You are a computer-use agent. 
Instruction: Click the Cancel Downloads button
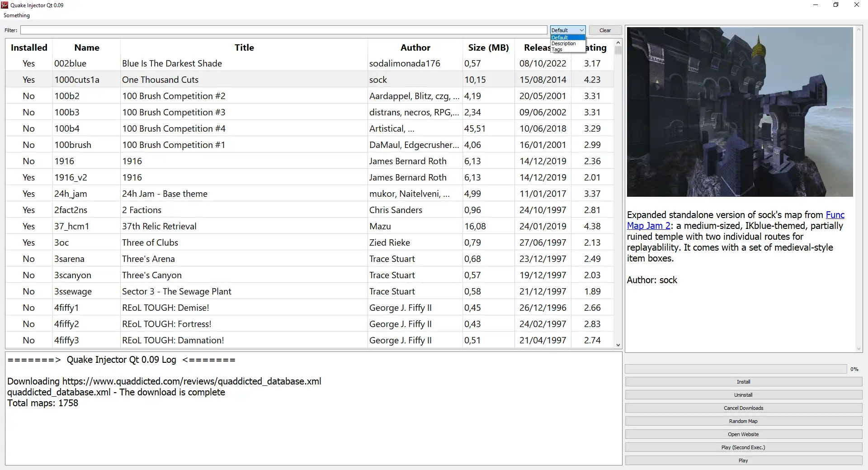(744, 408)
